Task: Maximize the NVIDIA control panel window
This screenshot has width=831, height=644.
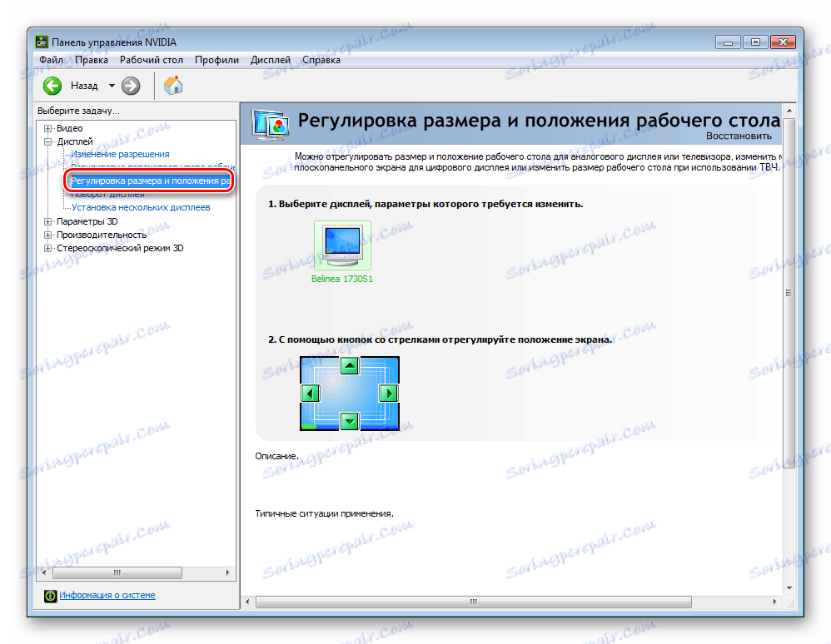Action: click(755, 42)
